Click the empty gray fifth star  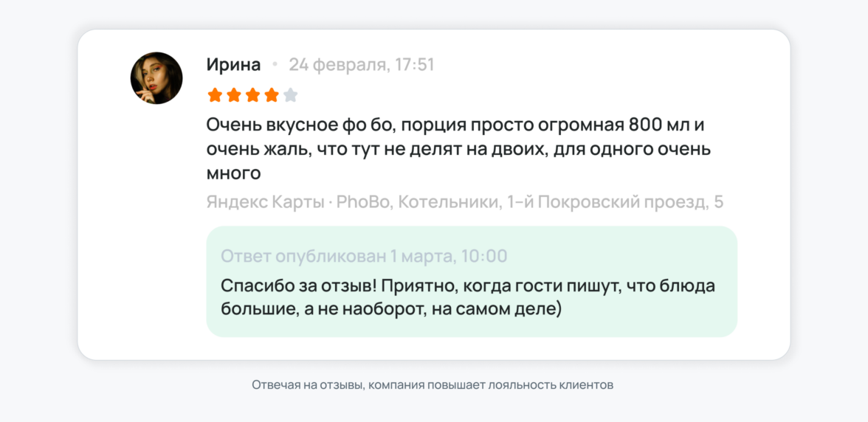(291, 94)
